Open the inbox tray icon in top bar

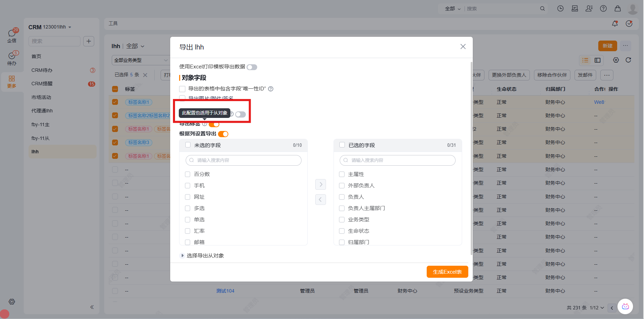tap(575, 9)
